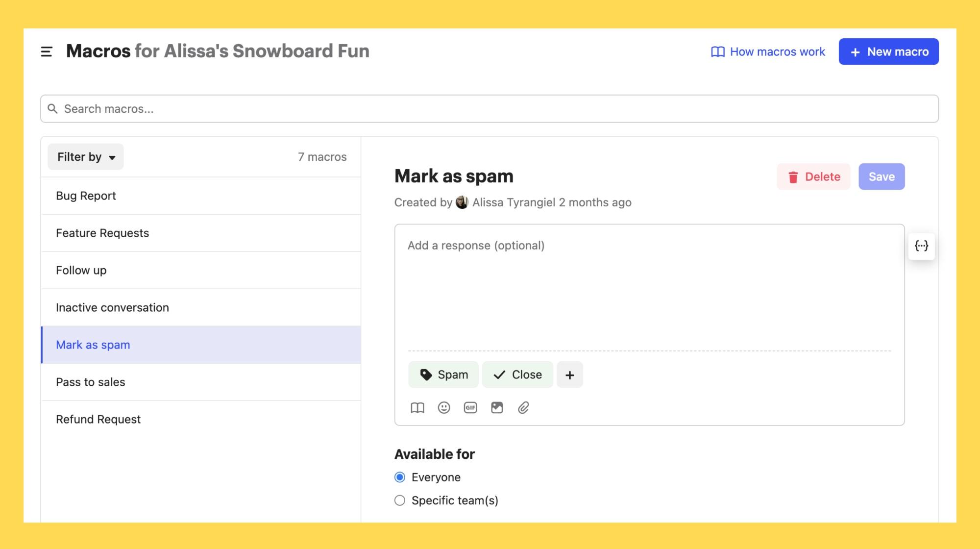Delete the Mark as spam macro
Viewport: 980px width, 549px height.
[813, 176]
